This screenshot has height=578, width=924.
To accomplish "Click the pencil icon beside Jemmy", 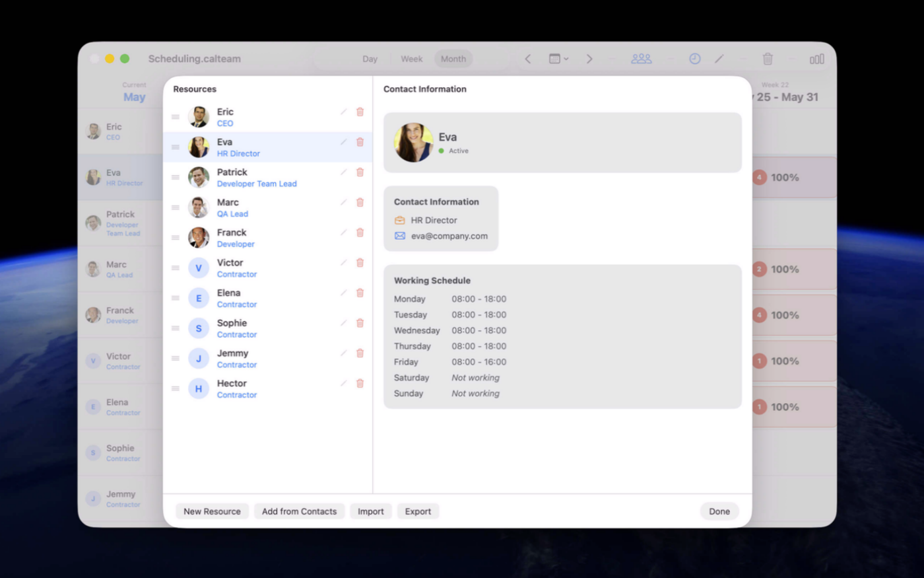I will pos(343,353).
